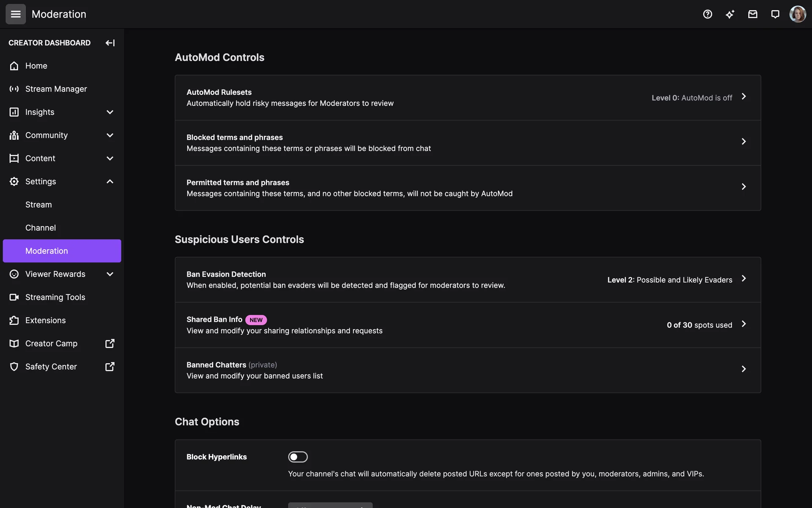812x508 pixels.
Task: Click the help question mark icon
Action: tap(708, 14)
